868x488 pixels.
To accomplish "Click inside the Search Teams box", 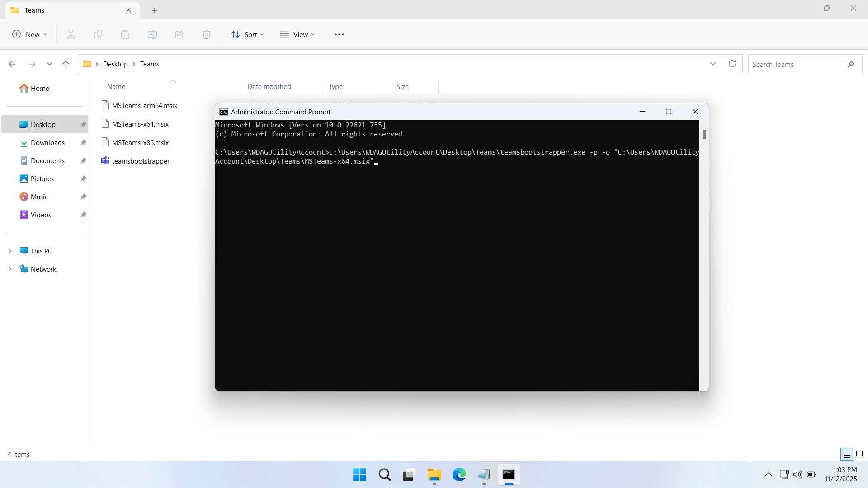I will pyautogui.click(x=796, y=64).
